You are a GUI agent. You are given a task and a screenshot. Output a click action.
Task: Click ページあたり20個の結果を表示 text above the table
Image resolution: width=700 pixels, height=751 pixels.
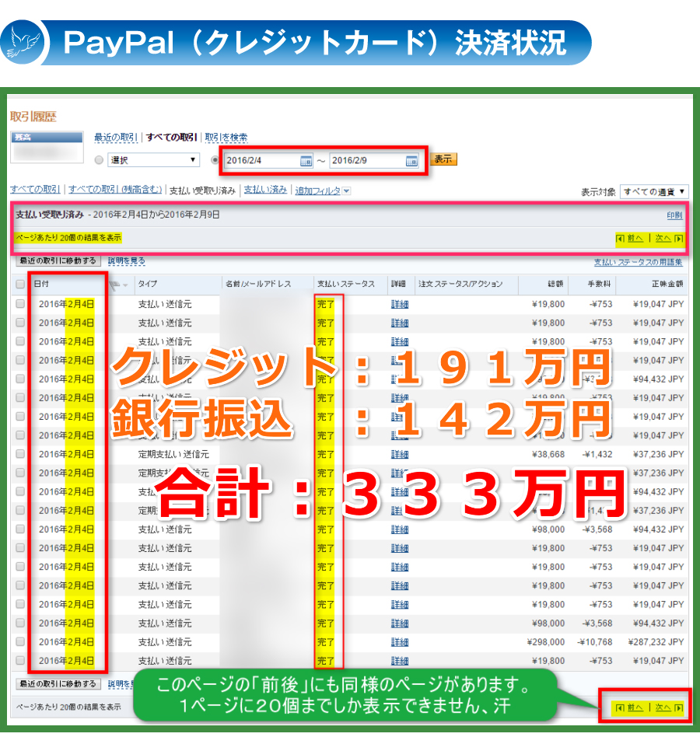coord(68,238)
